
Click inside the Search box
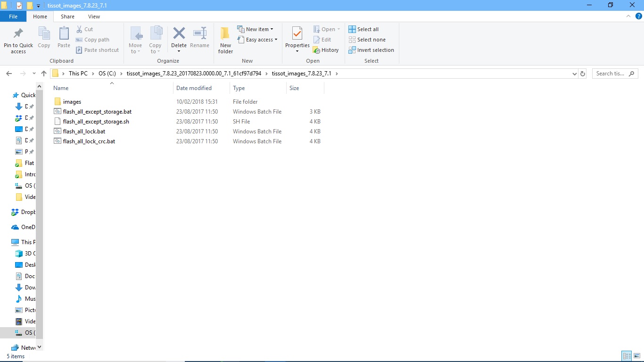611,74
